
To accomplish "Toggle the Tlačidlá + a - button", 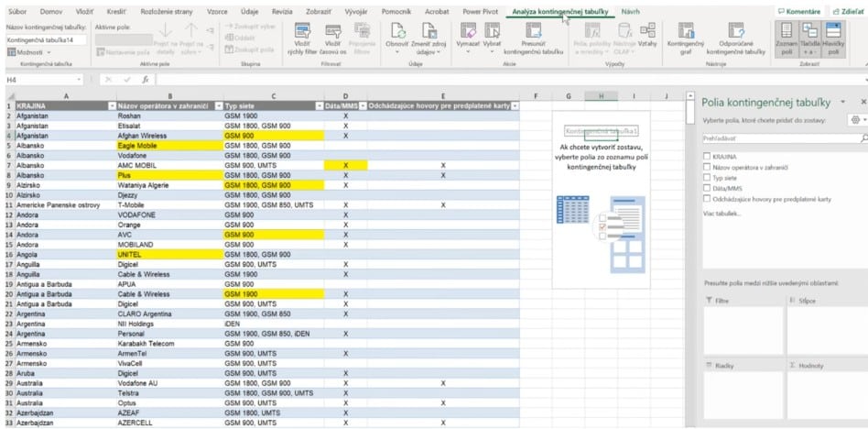I will tap(809, 38).
